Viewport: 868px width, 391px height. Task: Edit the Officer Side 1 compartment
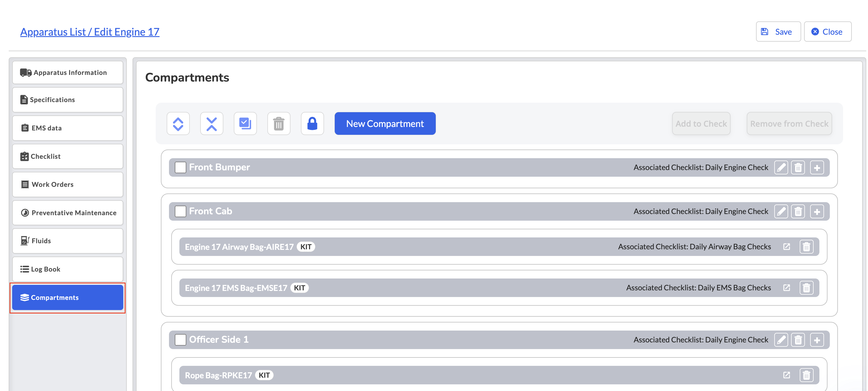point(781,340)
